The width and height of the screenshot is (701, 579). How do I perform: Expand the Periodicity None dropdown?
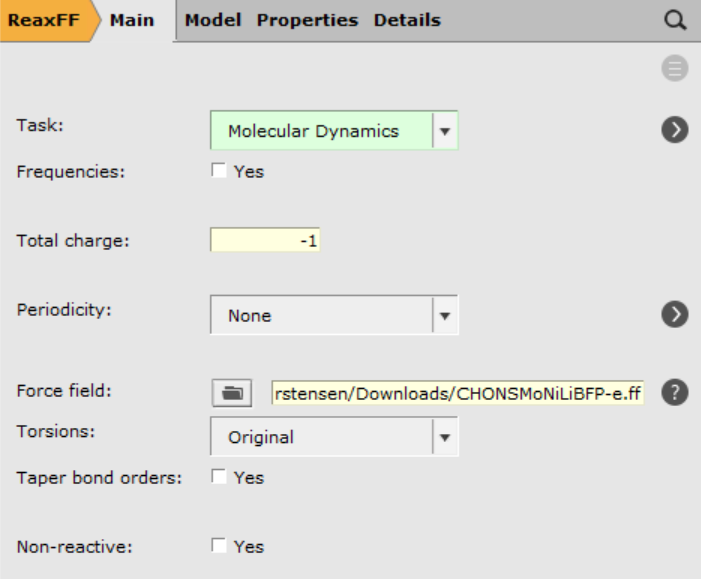334,315
